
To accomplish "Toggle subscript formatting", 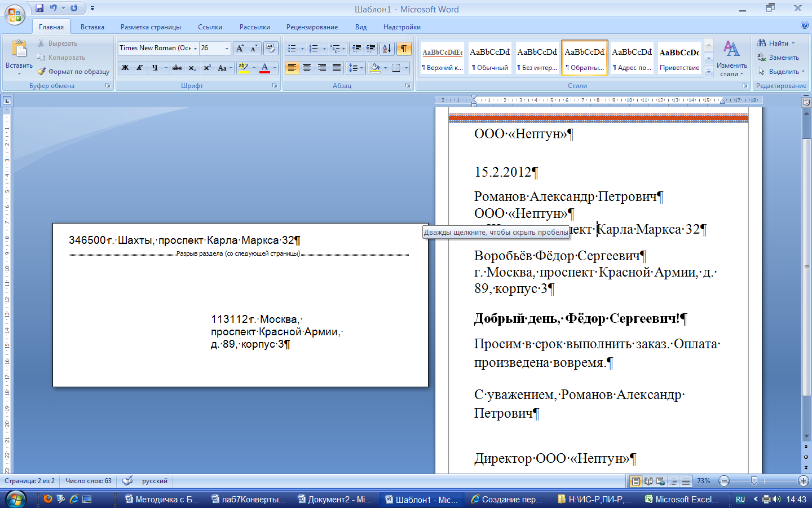I will (x=192, y=68).
